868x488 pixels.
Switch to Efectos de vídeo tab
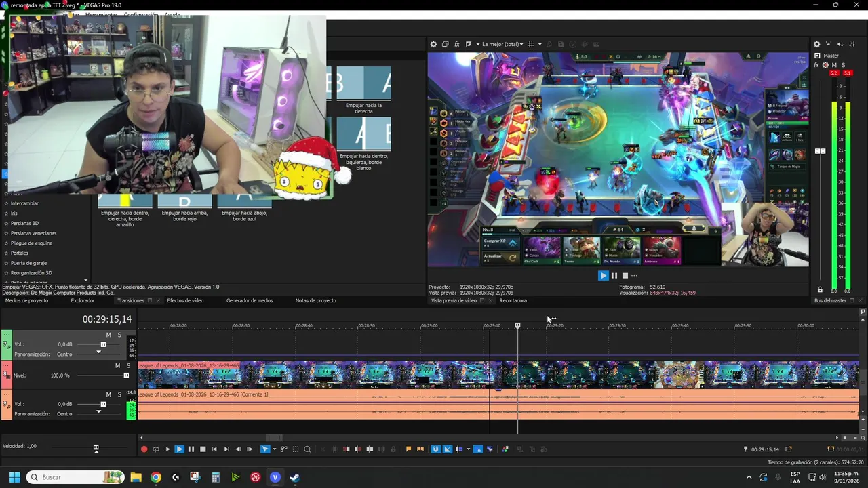tap(185, 300)
